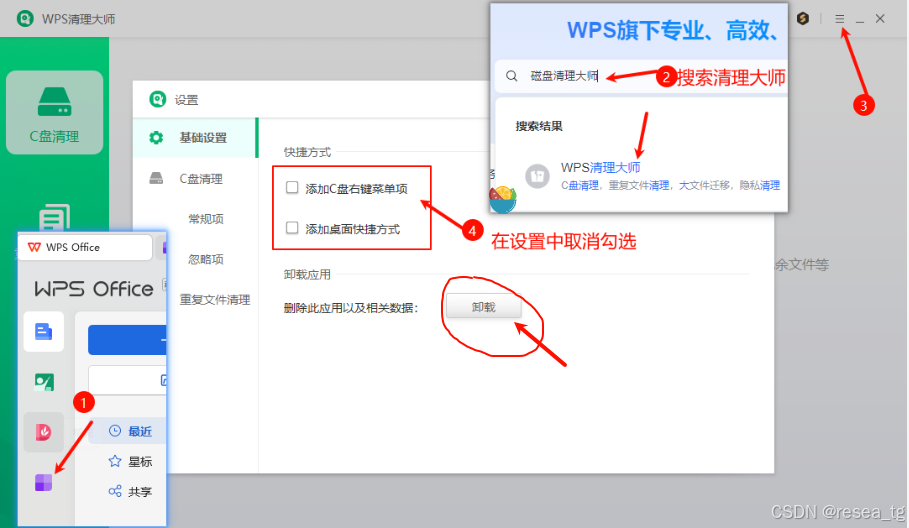Toggle 添加C盘右键菜单项 checkbox
Viewport: 909px width, 528px height.
292,188
